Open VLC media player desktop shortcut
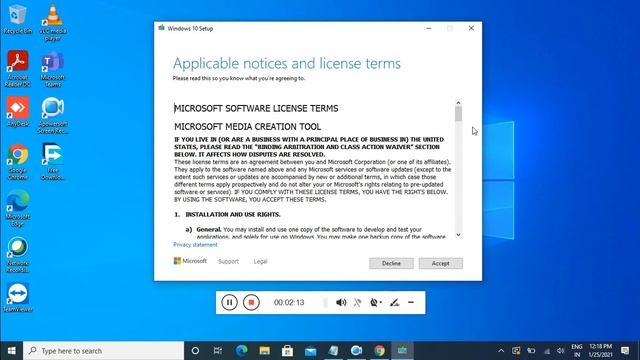Screen dimensions: 640x360 (x=53, y=22)
